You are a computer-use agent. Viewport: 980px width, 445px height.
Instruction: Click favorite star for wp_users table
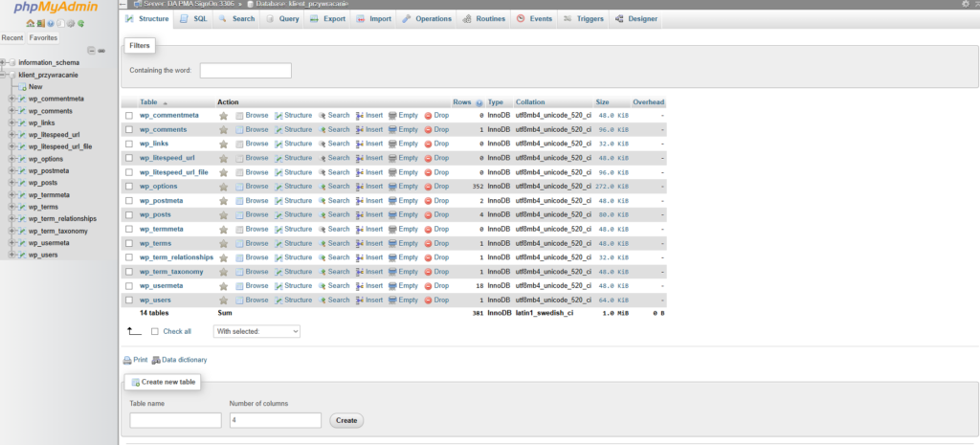(x=224, y=300)
